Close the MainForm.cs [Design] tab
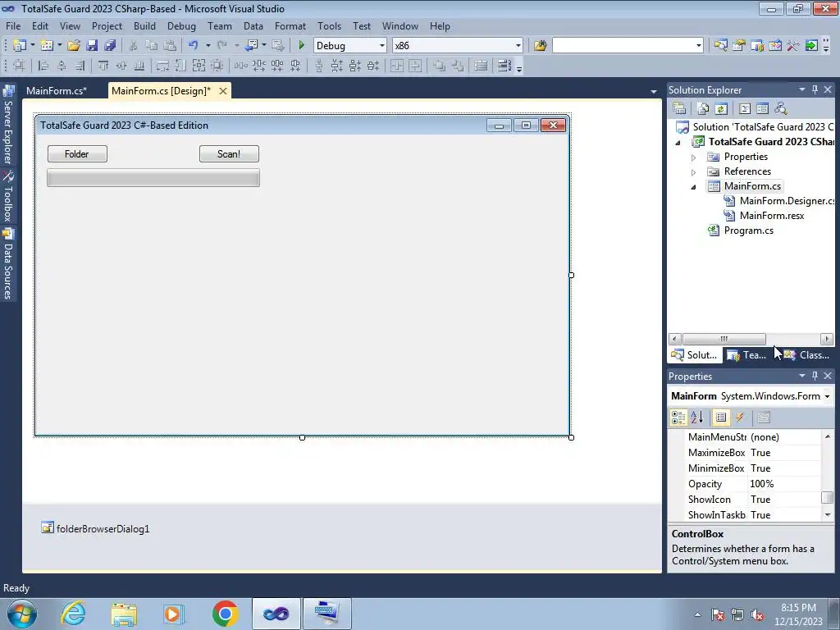Viewport: 840px width, 630px height. point(223,90)
